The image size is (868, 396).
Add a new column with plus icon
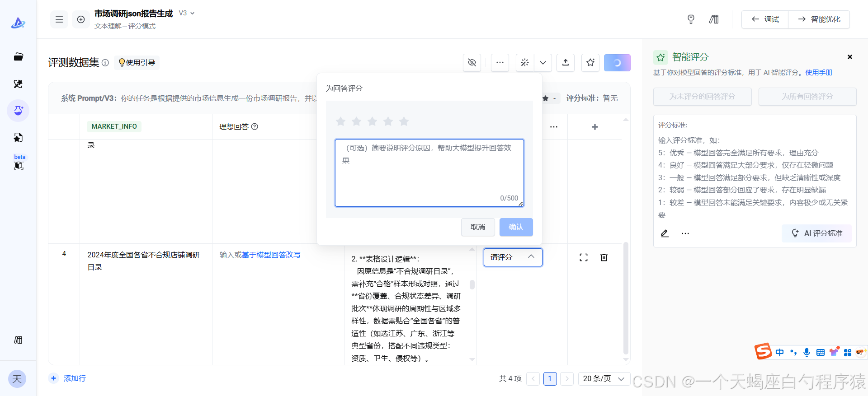coord(594,127)
